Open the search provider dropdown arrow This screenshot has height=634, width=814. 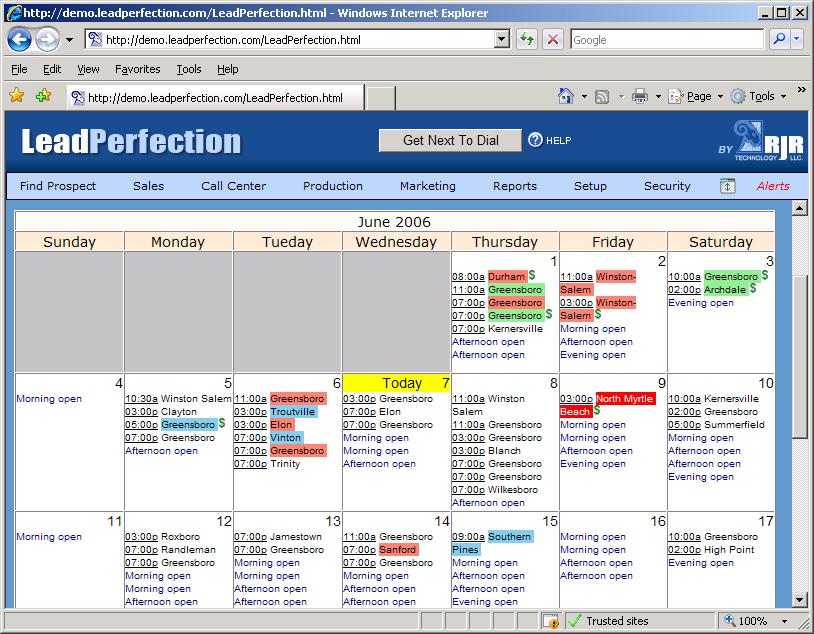tap(798, 39)
